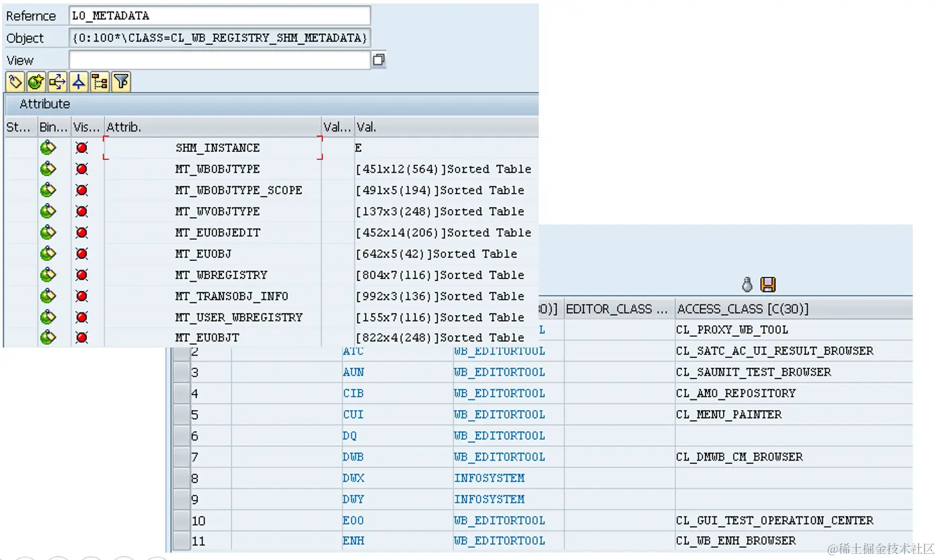Click the binding icon in the MT_EUOBJEDIT row

(48, 233)
